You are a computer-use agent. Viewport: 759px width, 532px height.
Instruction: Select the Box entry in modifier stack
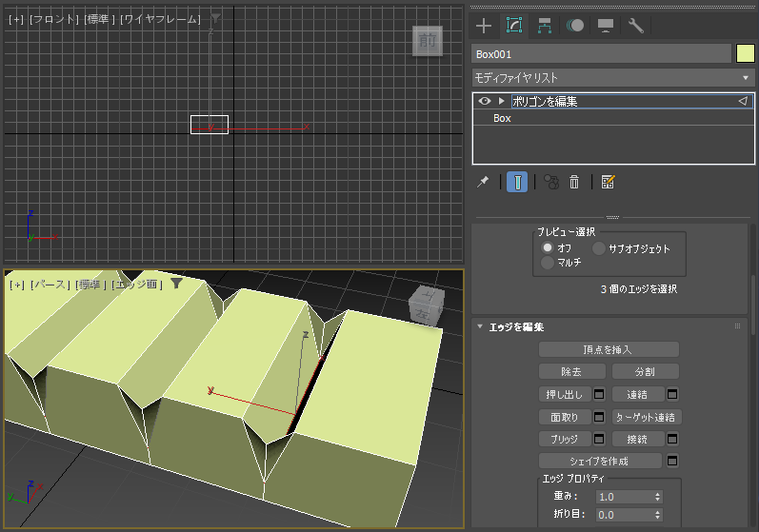click(x=502, y=118)
